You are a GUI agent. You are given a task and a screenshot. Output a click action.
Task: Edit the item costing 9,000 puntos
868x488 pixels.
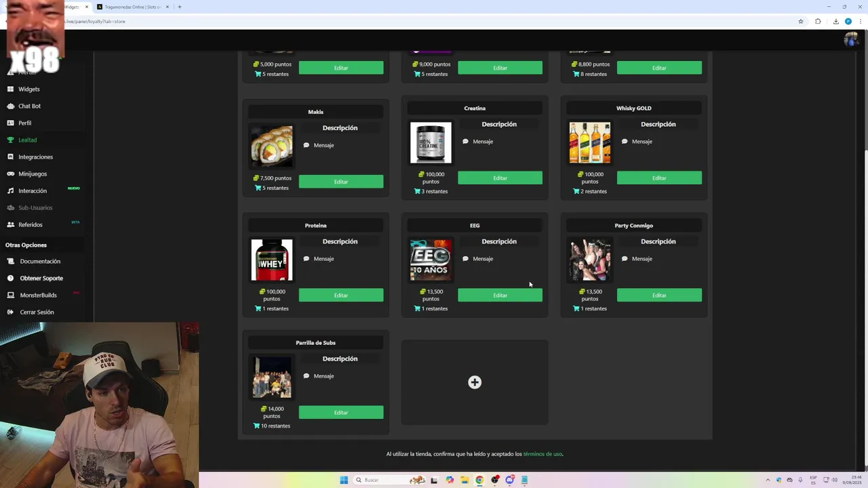pyautogui.click(x=500, y=68)
